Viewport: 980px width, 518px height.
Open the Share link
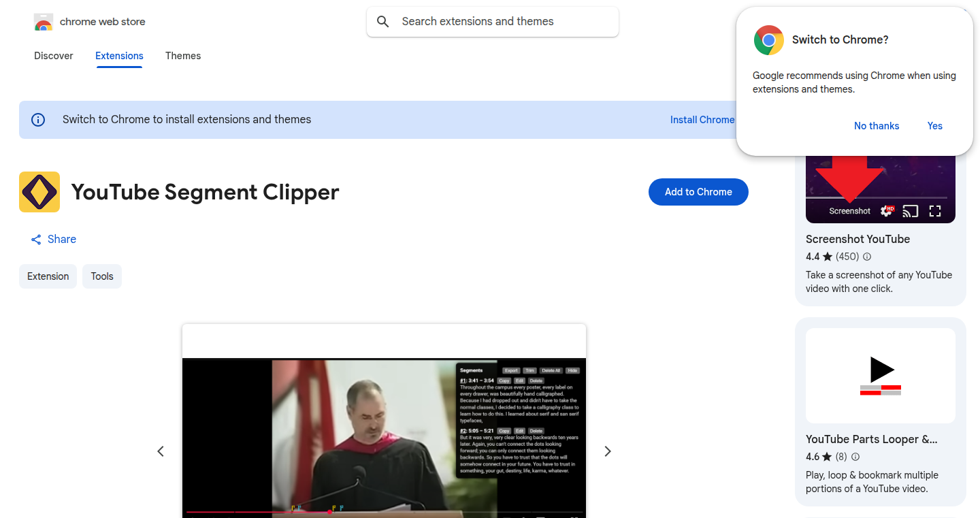54,240
